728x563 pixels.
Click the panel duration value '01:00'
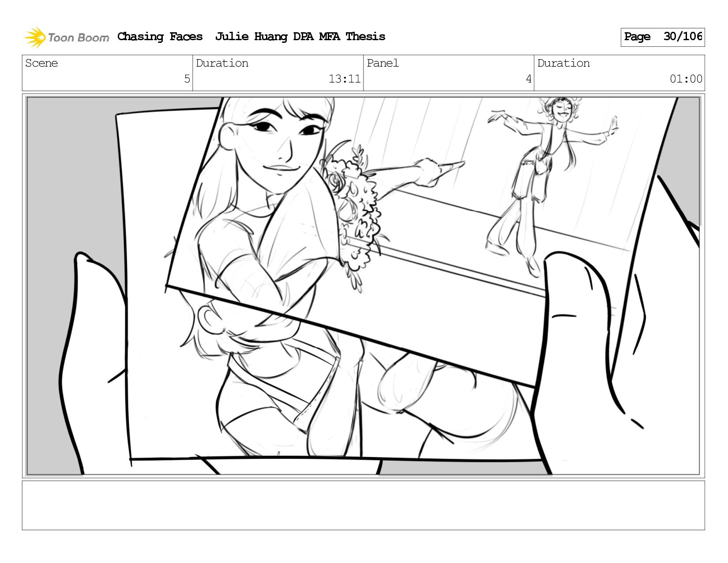coord(686,79)
